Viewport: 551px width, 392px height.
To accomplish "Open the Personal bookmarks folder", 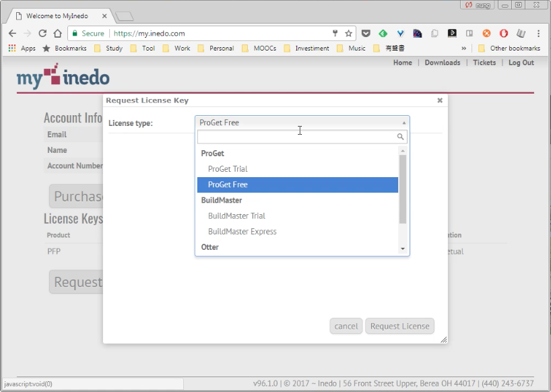I will (216, 48).
